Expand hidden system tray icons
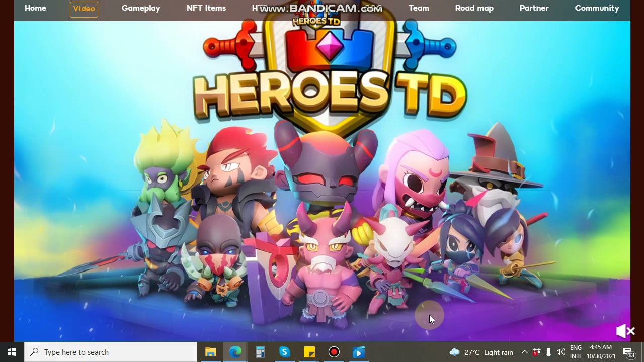The width and height of the screenshot is (644, 362). tap(524, 352)
